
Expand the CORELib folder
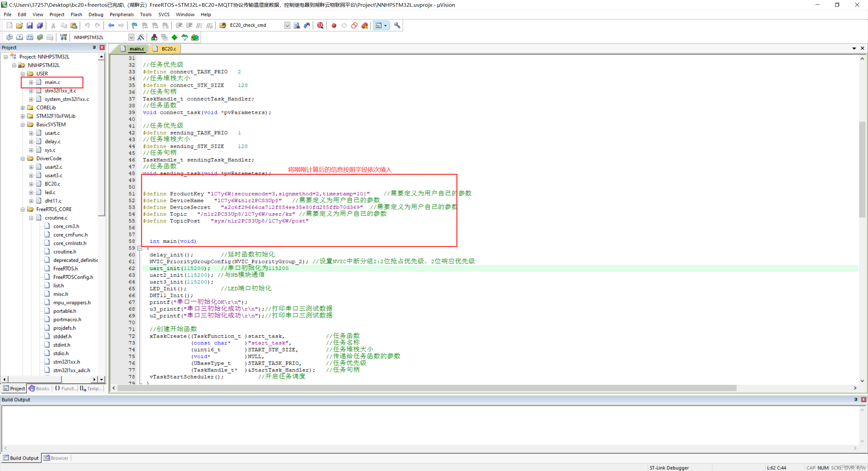[23, 108]
